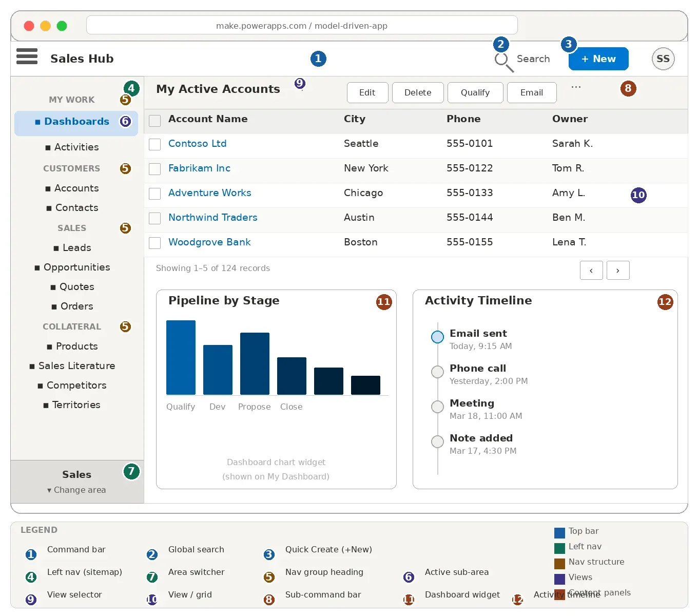
Task: Open Contacts in the left nav
Action: tap(72, 208)
